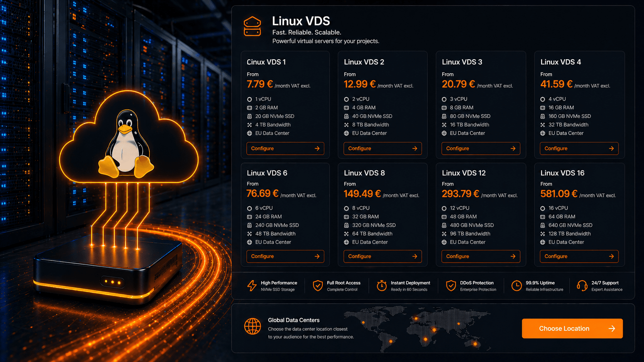
Task: Click the Full Root Access shield icon
Action: 318,285
